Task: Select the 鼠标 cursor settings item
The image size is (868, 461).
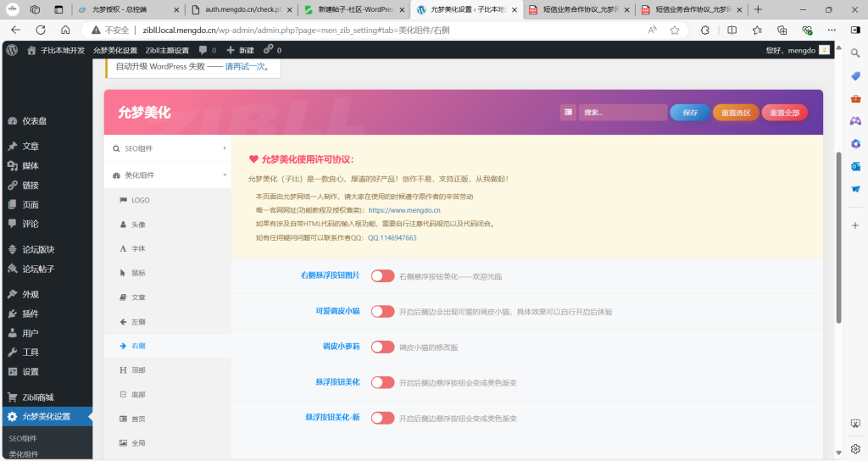Action: tap(123, 273)
